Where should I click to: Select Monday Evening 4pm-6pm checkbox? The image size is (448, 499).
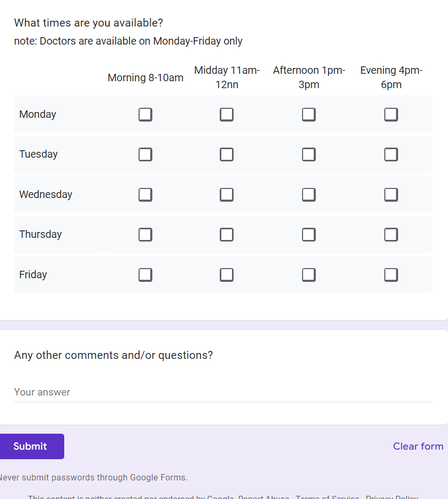point(391,115)
